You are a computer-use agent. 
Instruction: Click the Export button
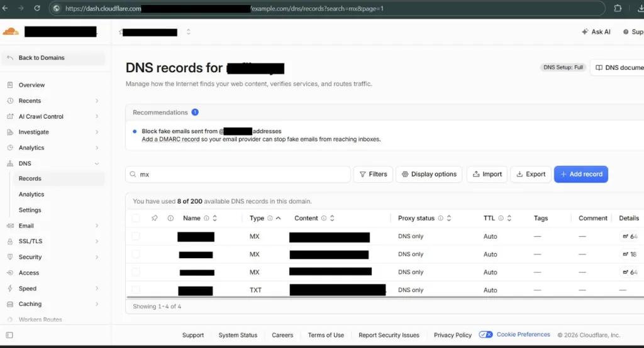(531, 175)
